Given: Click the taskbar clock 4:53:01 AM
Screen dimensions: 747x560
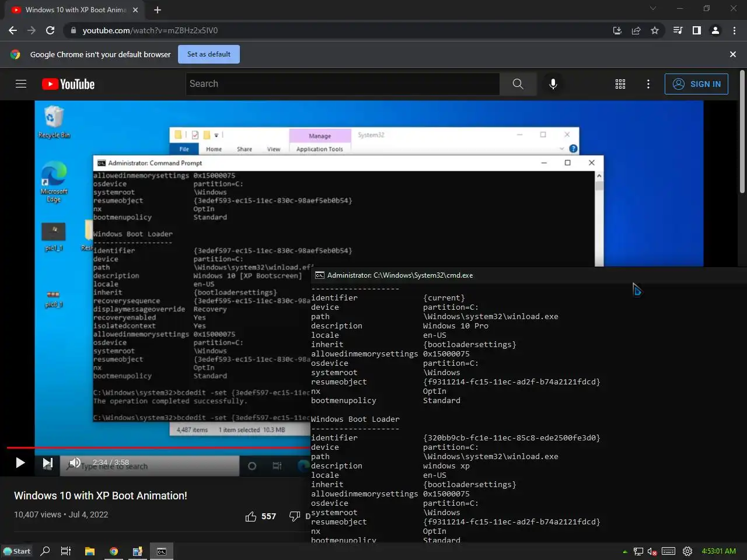Looking at the screenshot, I should [x=718, y=551].
